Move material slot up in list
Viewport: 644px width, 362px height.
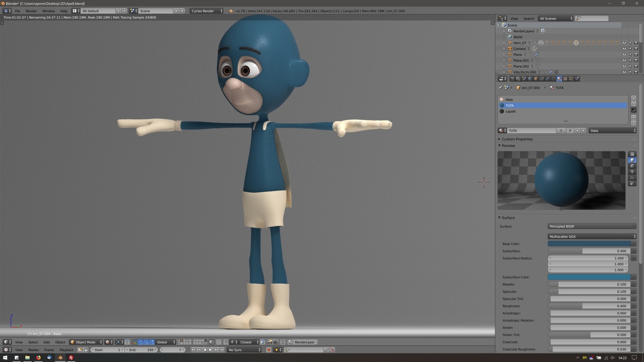coord(634,117)
